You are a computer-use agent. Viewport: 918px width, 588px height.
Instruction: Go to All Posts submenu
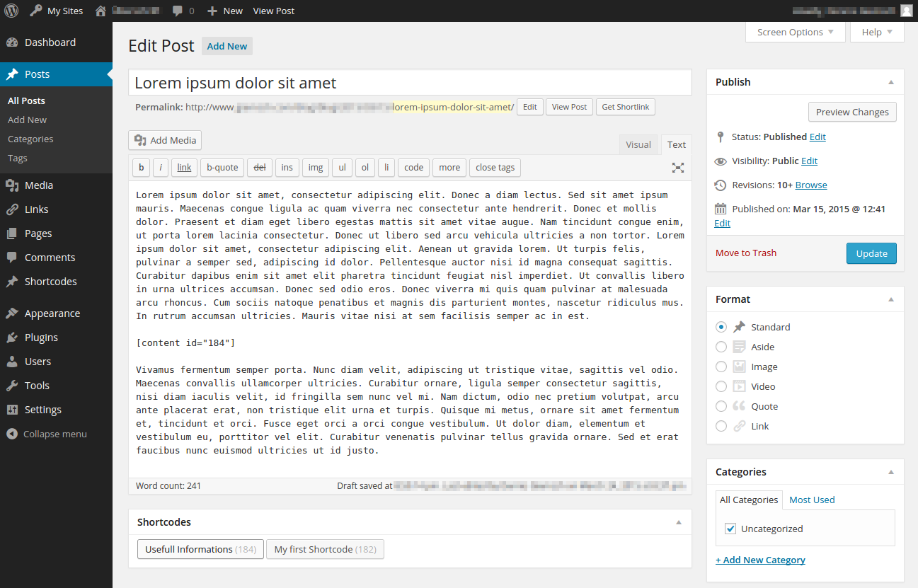[26, 101]
